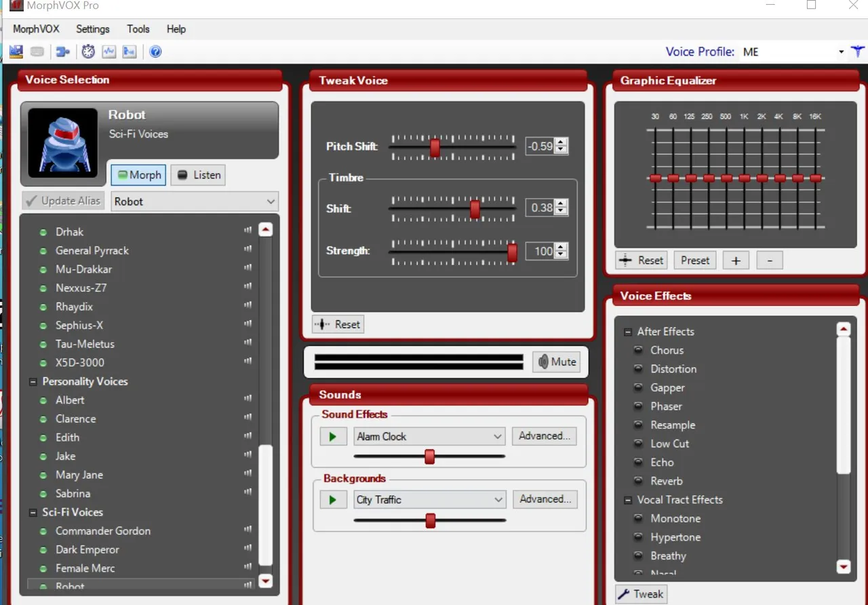The image size is (868, 605).
Task: Click the Timbre Strength slider handle
Action: click(512, 252)
